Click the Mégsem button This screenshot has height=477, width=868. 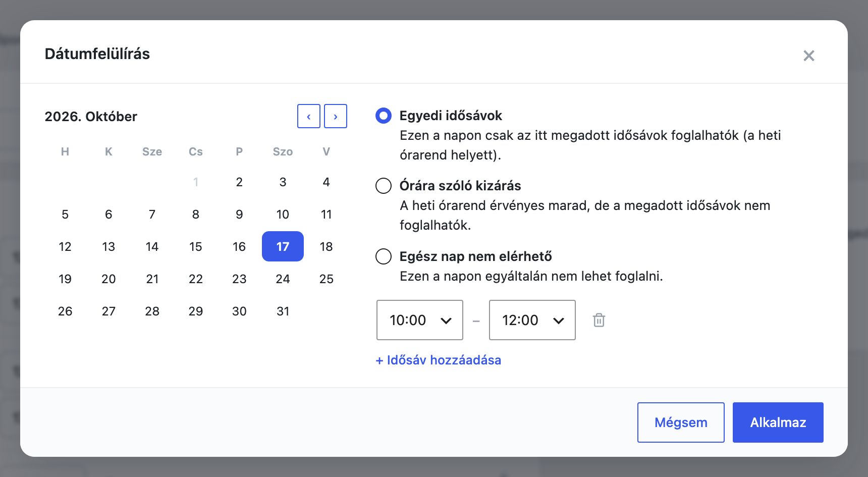click(681, 422)
